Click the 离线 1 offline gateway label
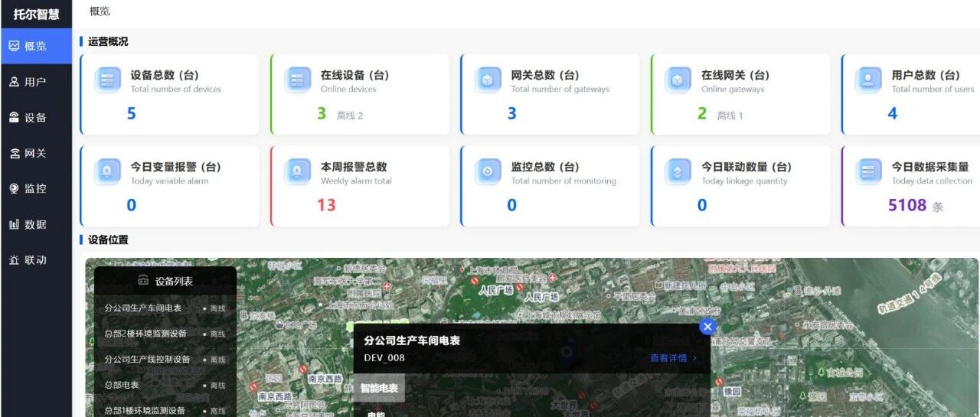Image resolution: width=980 pixels, height=417 pixels. point(730,116)
